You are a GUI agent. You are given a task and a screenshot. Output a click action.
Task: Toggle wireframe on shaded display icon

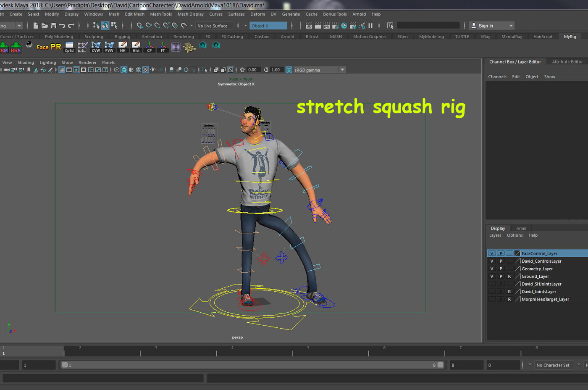coord(139,70)
